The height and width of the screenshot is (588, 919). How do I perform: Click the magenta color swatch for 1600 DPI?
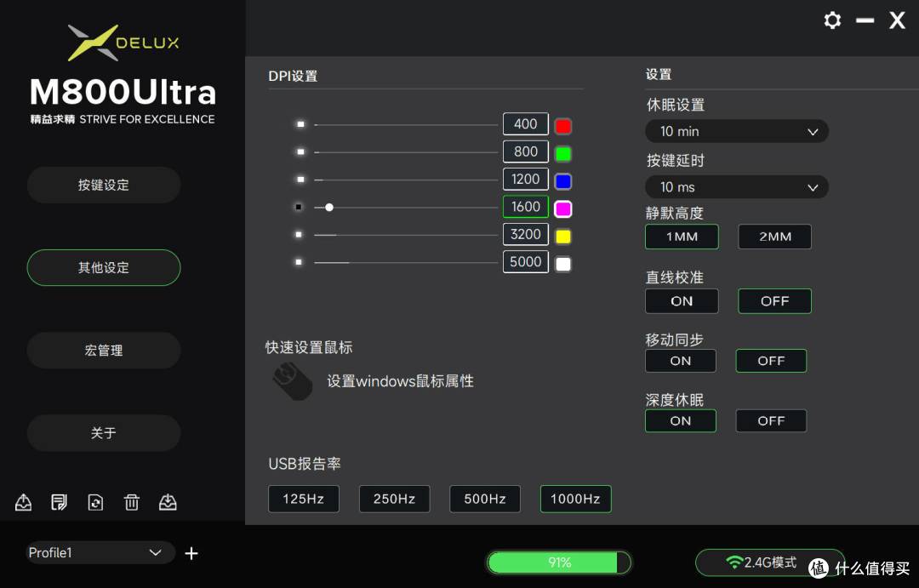coord(563,208)
